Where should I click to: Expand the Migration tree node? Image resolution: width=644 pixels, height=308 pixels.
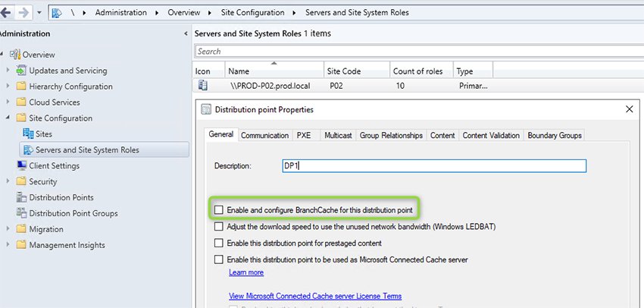click(8, 229)
